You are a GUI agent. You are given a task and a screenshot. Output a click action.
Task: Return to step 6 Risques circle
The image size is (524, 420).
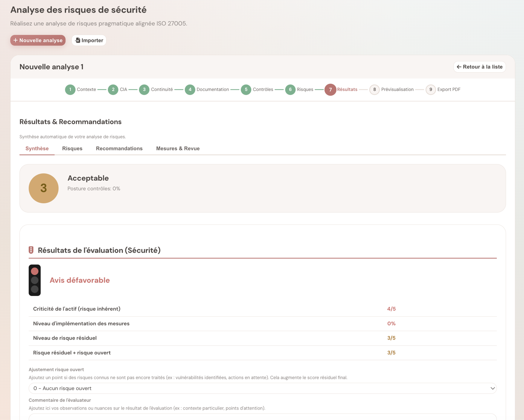(290, 90)
